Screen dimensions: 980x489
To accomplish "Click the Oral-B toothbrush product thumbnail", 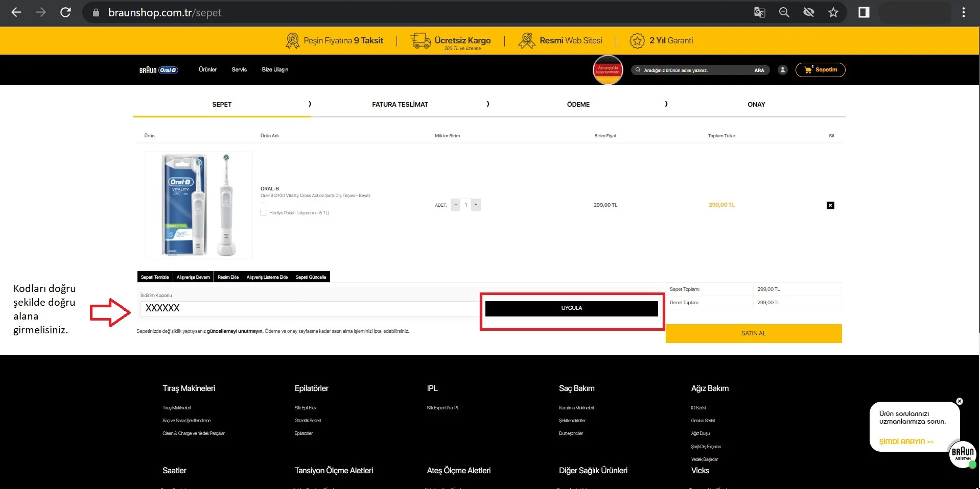I will (199, 205).
